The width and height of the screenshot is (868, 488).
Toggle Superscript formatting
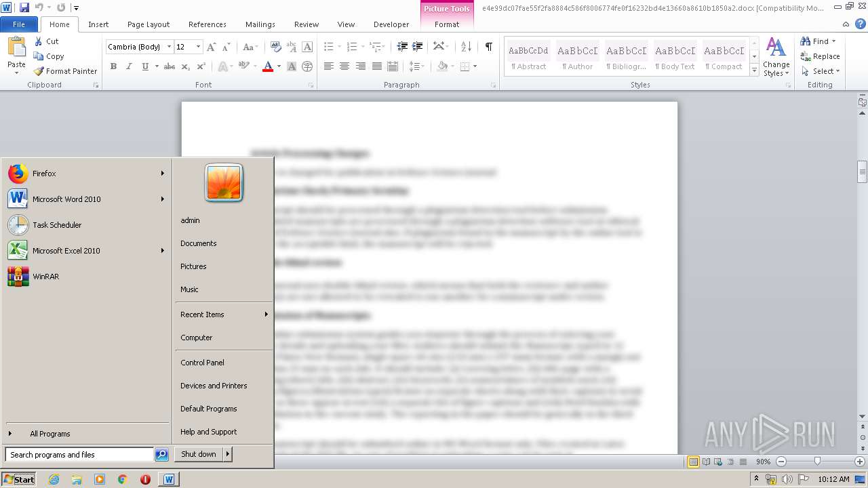(x=201, y=66)
